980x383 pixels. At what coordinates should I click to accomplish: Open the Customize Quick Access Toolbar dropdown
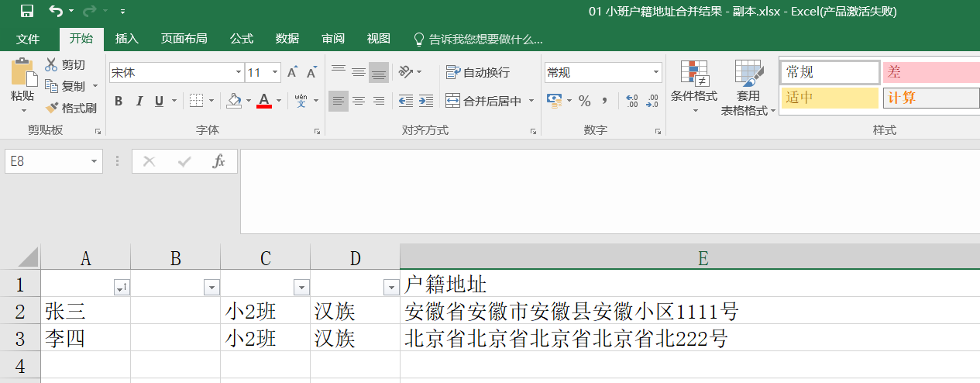tap(123, 12)
